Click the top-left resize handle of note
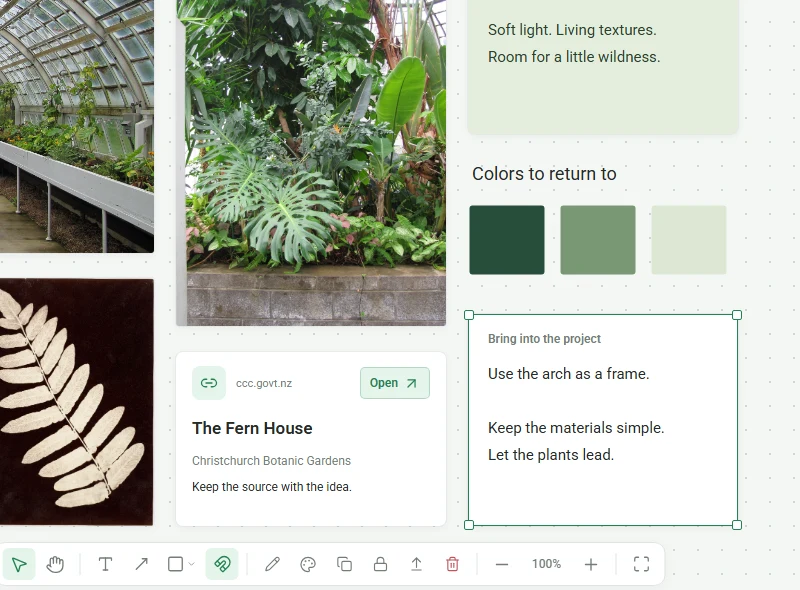This screenshot has width=800, height=590. point(469,315)
